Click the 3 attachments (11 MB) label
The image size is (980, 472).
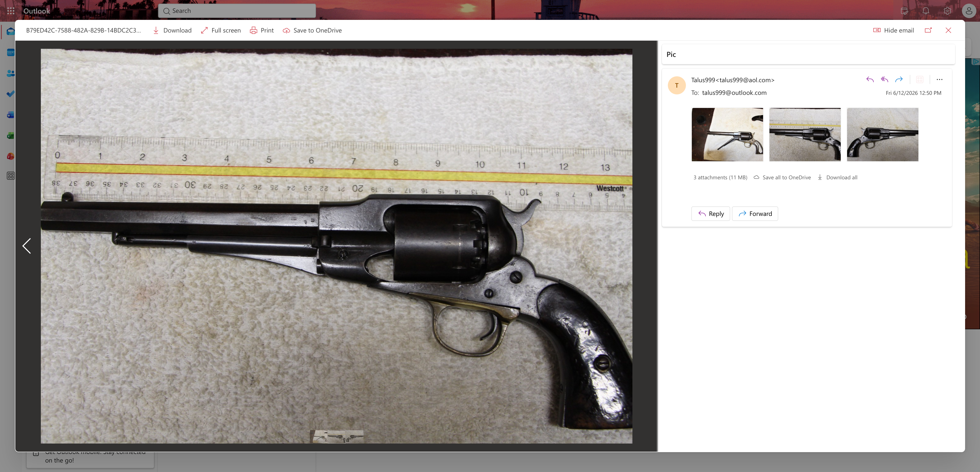coord(720,177)
